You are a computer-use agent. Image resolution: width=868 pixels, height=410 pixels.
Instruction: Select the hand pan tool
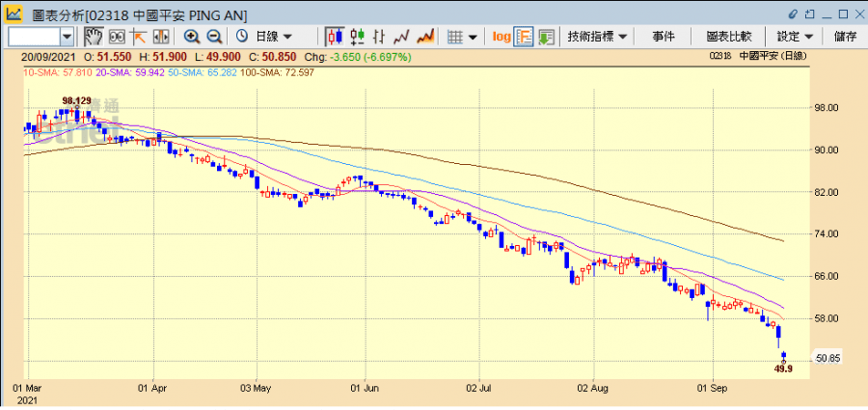click(94, 36)
